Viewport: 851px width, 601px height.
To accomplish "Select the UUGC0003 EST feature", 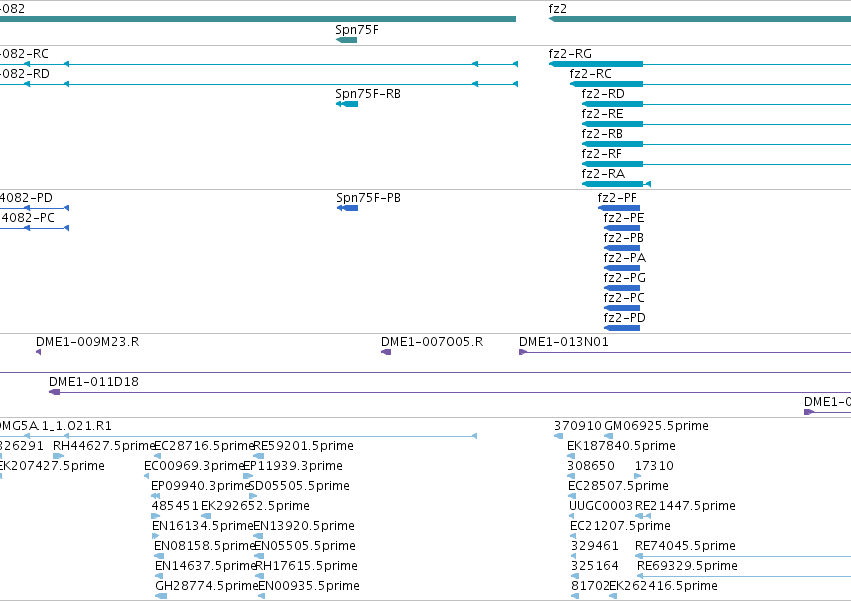I will (571, 516).
